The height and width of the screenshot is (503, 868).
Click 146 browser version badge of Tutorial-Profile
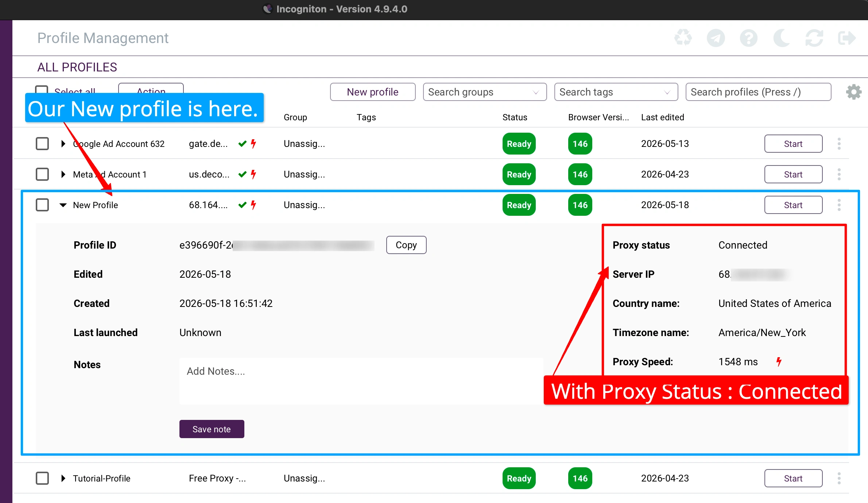pyautogui.click(x=580, y=478)
